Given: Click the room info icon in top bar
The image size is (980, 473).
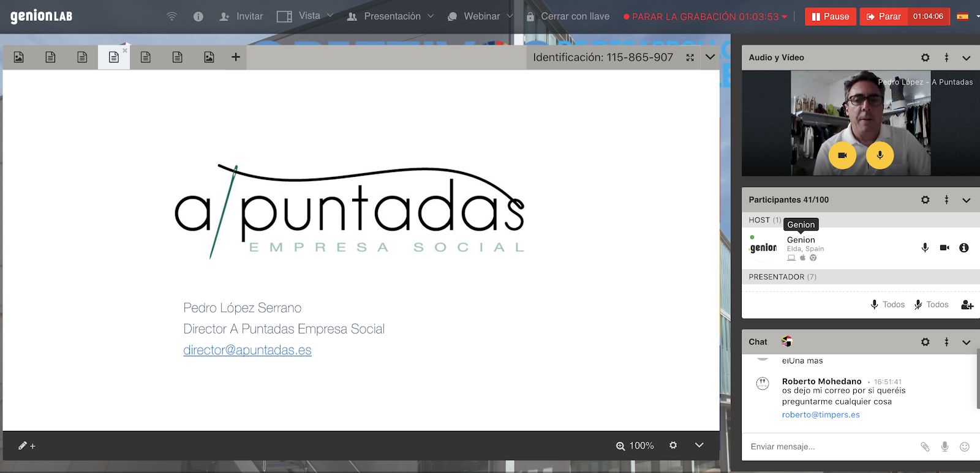Looking at the screenshot, I should pos(198,17).
